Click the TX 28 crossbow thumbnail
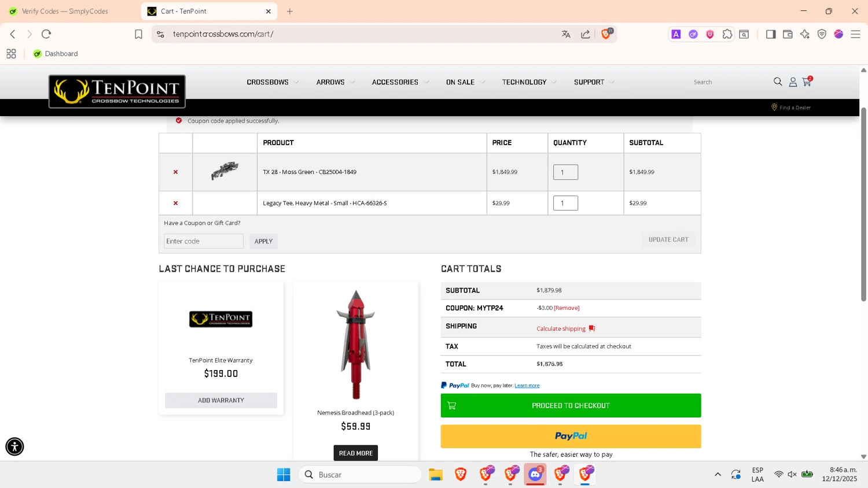The image size is (868, 488). (225, 171)
